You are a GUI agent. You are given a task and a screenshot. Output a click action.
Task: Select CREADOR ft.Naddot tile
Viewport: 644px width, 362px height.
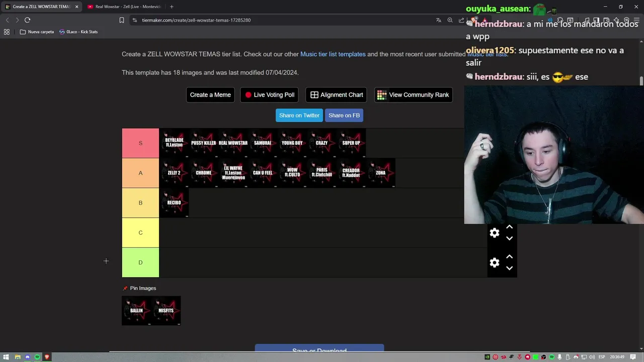click(x=351, y=173)
